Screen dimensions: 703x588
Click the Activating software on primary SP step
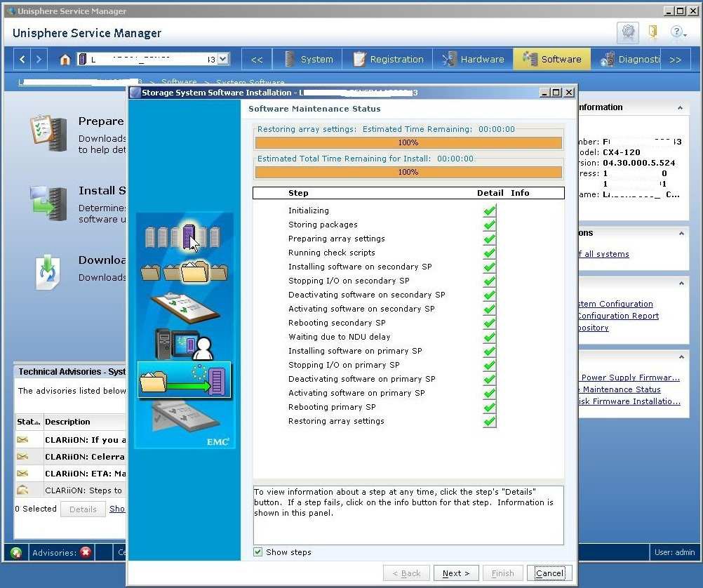click(356, 393)
